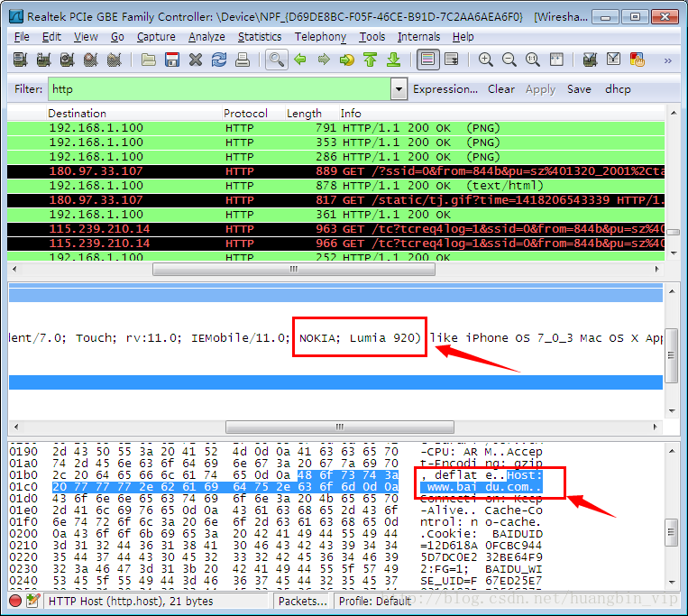Click the NOKIA; Lumia 920 user-agent line
Image resolution: width=688 pixels, height=616 pixels.
(x=336, y=338)
